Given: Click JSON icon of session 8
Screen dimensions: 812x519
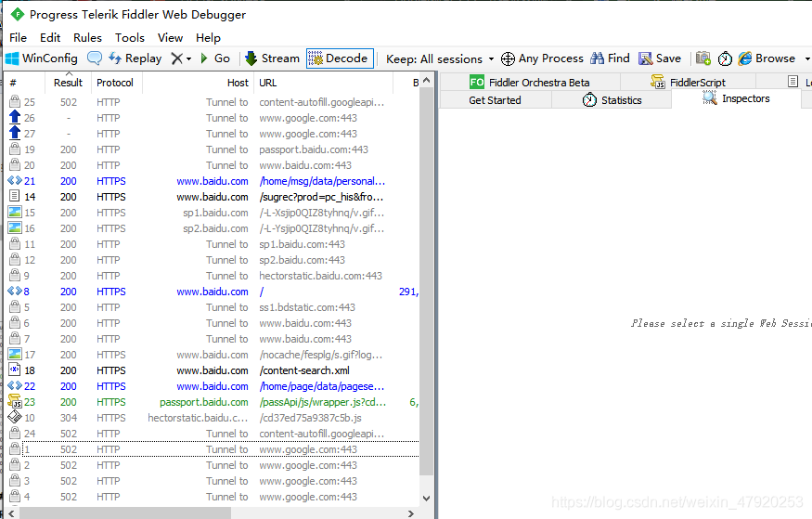Looking at the screenshot, I should pyautogui.click(x=15, y=292).
